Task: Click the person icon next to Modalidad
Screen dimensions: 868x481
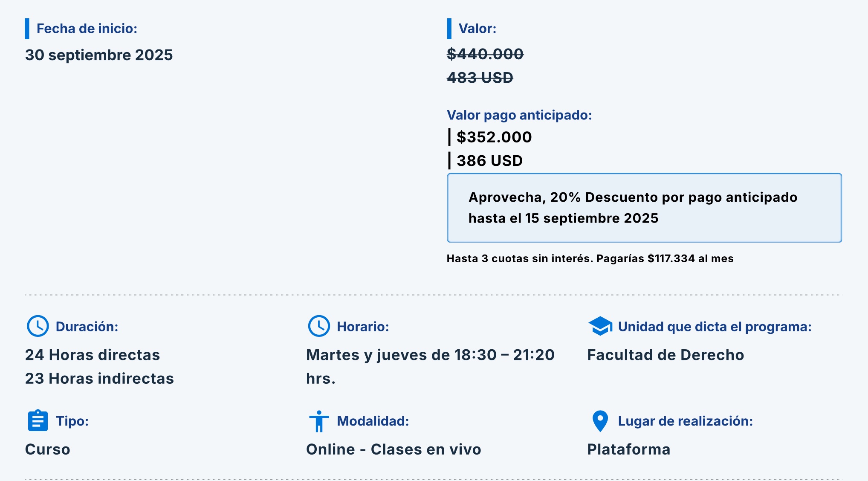Action: [319, 421]
